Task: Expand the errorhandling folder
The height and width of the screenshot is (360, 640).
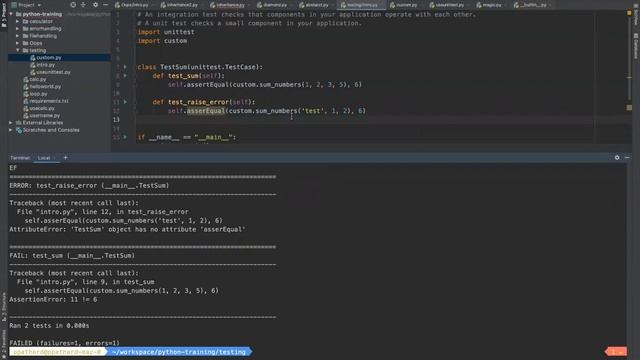Action: click(x=18, y=29)
